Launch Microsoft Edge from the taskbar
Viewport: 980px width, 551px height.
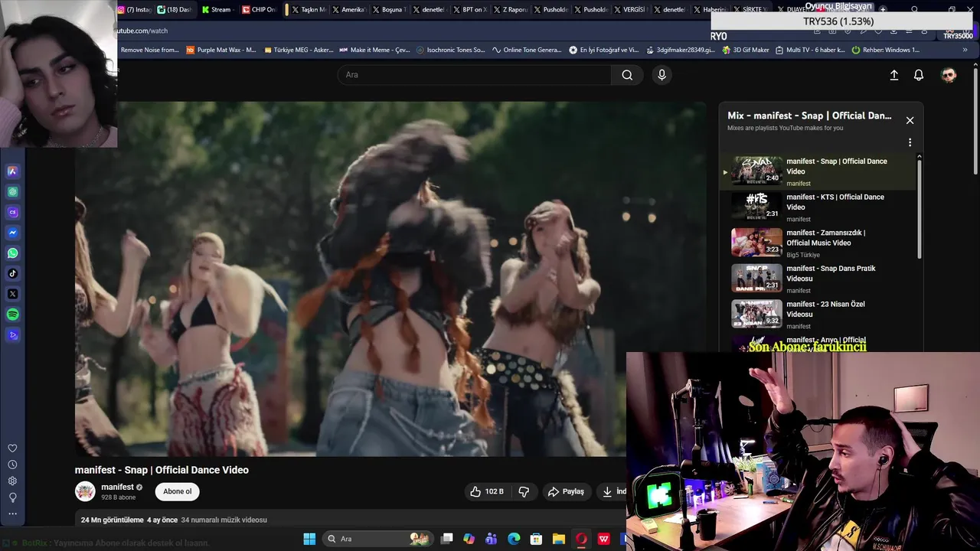[x=514, y=539]
